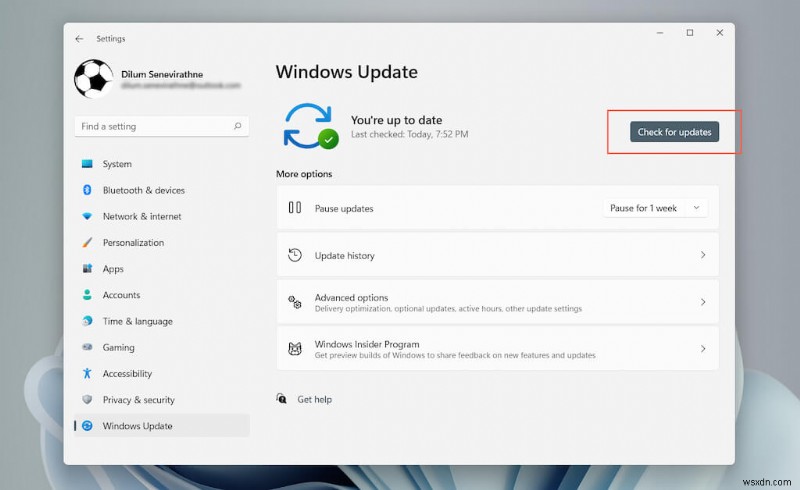Image resolution: width=800 pixels, height=490 pixels.
Task: Open Accounts settings
Action: pyautogui.click(x=162, y=295)
